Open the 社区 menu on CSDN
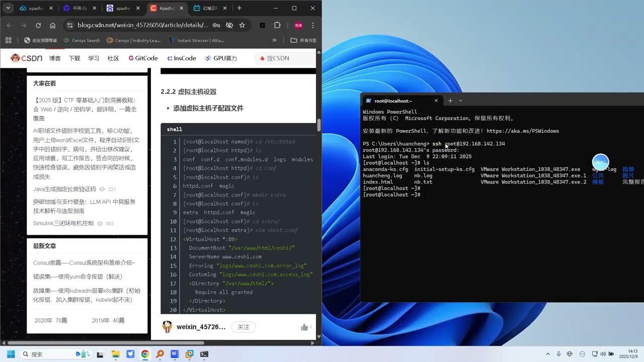 (x=113, y=58)
